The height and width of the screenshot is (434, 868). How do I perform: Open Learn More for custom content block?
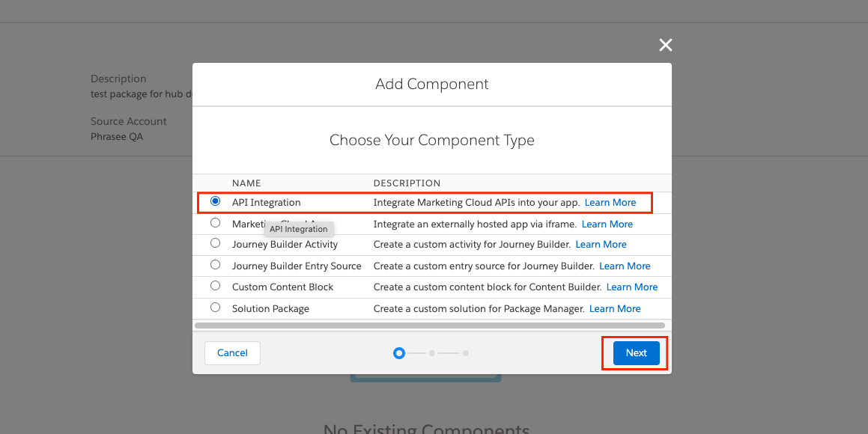tap(632, 287)
